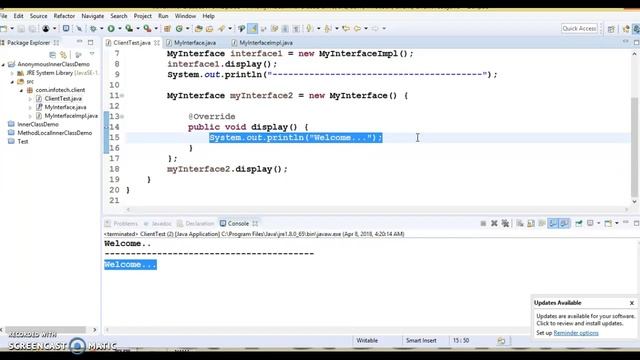
Task: Open the New Java Class dropdown arrow
Action: 187,29
